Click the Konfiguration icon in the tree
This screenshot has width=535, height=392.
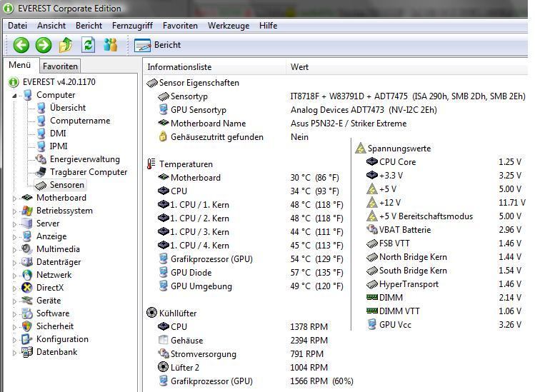[27, 339]
